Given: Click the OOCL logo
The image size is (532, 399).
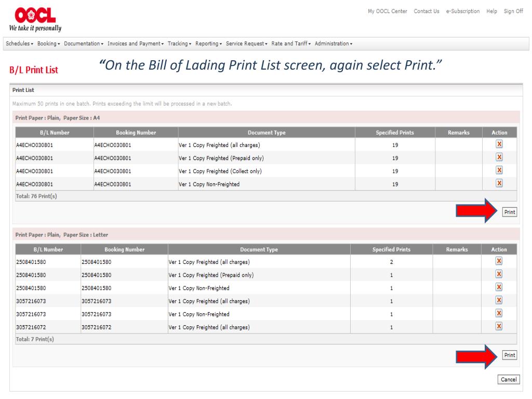Looking at the screenshot, I should coord(35,20).
